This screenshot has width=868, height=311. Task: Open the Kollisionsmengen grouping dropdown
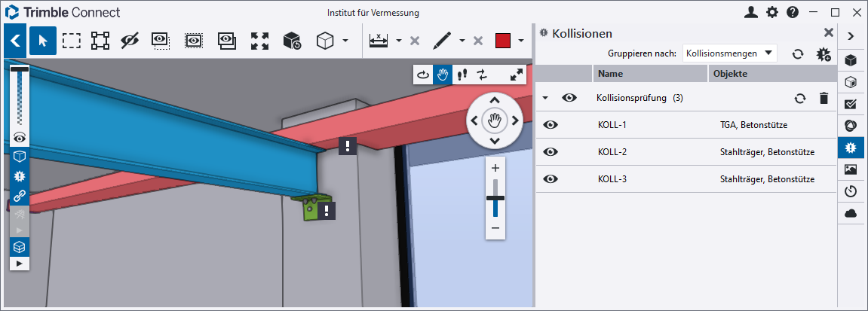pos(729,53)
